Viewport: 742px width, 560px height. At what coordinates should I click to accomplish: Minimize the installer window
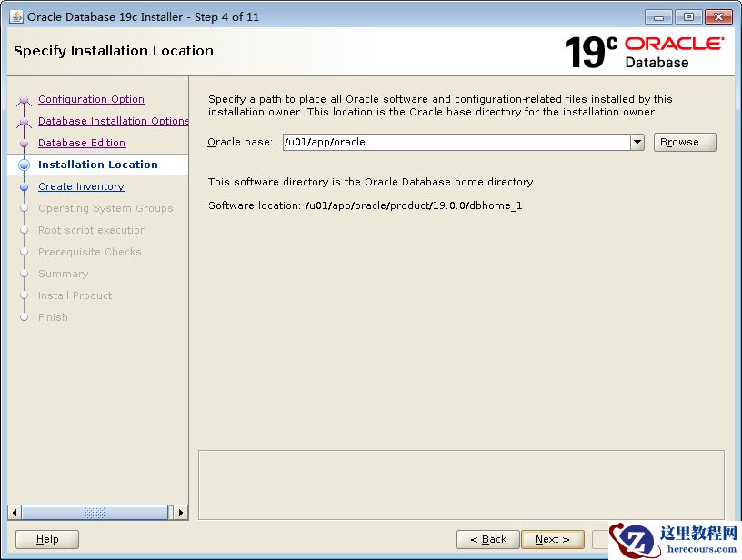[x=658, y=17]
